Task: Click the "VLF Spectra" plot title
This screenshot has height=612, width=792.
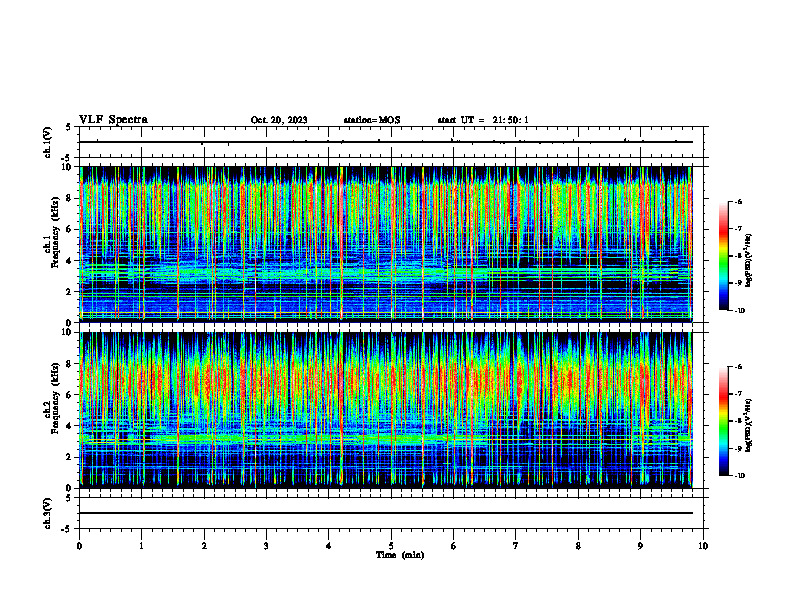Action: pos(113,120)
